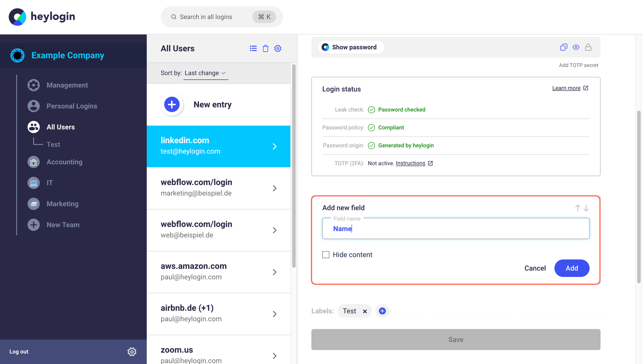Cancel adding the new field

(535, 268)
